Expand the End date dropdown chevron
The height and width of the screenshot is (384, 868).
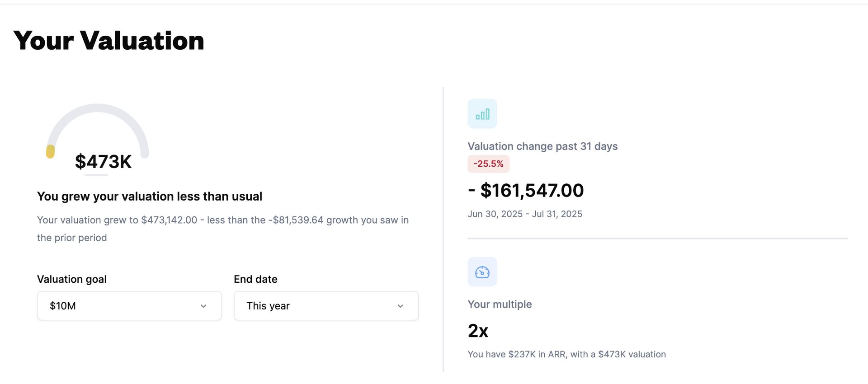pyautogui.click(x=400, y=306)
